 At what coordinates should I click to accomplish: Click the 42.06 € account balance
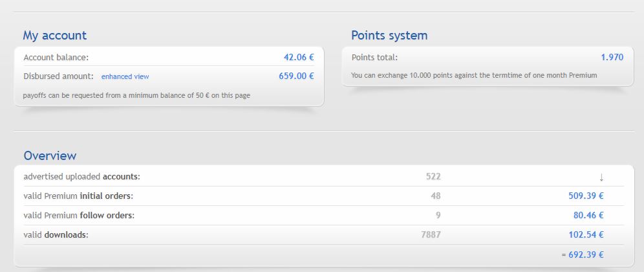299,57
